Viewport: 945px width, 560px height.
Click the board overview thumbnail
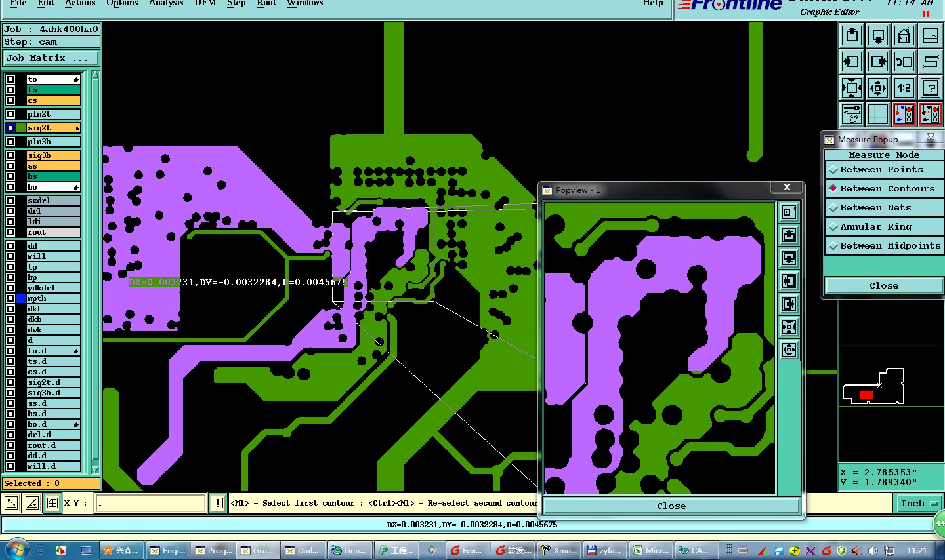coord(874,386)
